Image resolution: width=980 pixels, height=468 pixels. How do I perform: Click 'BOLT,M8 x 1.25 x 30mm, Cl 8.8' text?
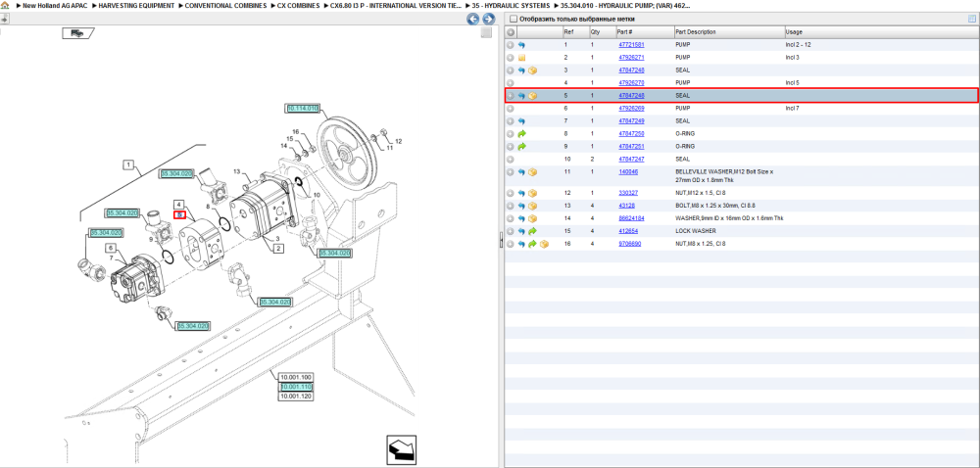pos(715,206)
